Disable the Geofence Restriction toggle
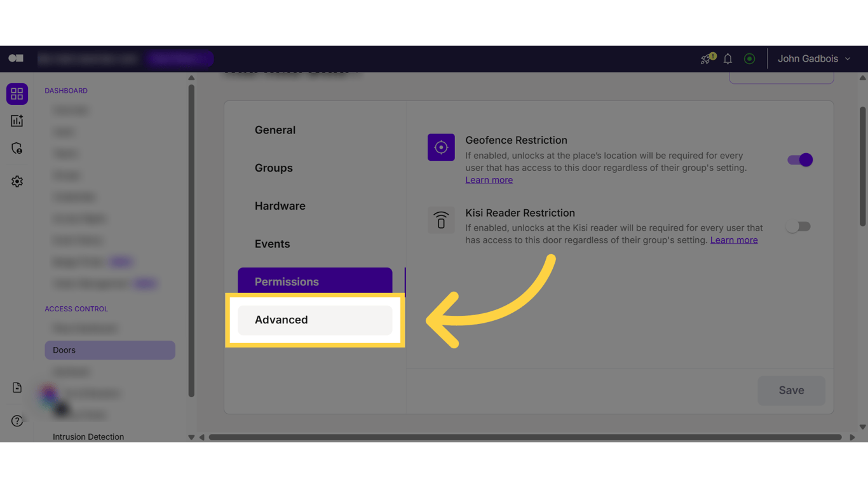This screenshot has height=488, width=868. click(799, 159)
